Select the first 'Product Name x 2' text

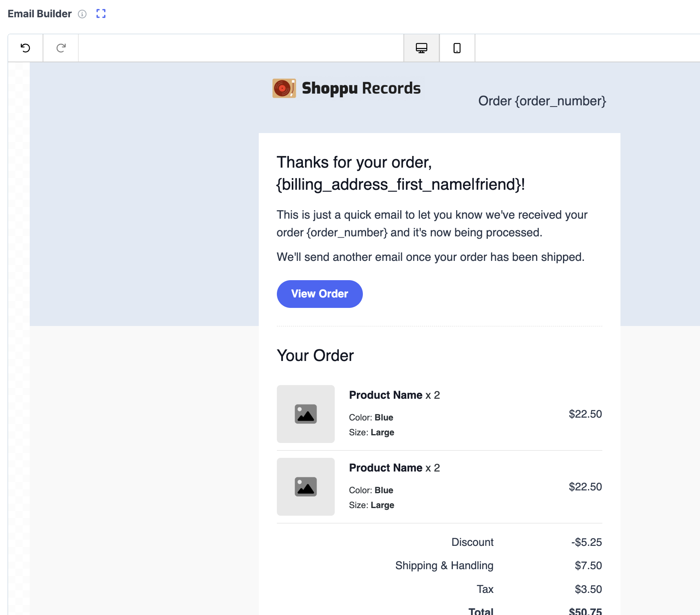coord(395,395)
